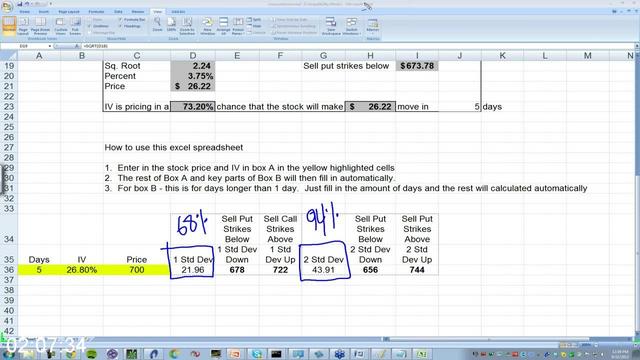
Task: Click Reset Window Position option
Action: coord(294,33)
